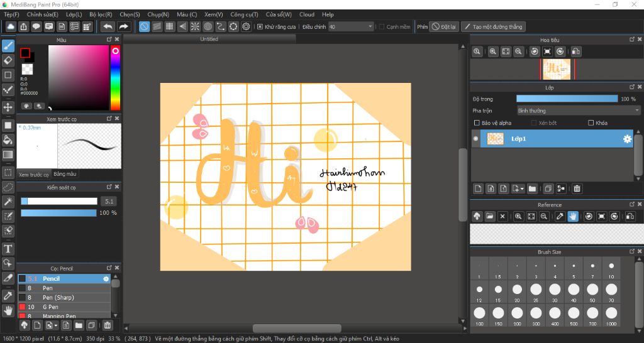644x343 pixels.
Task: Delete layer with trash icon
Action: pyautogui.click(x=577, y=188)
